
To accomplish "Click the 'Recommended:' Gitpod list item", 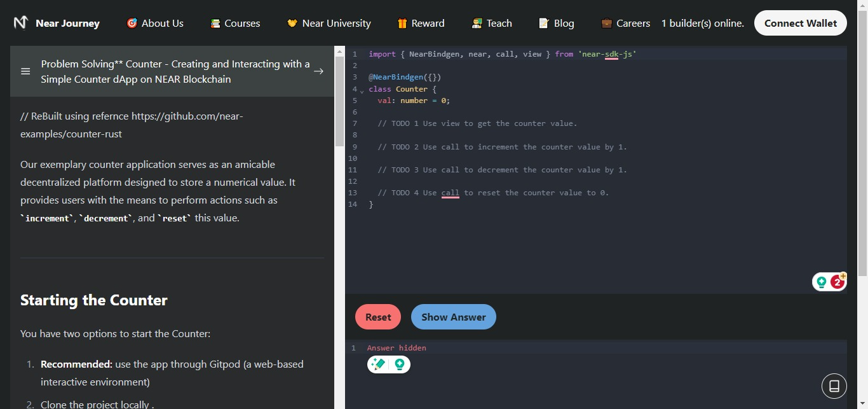I will click(x=172, y=373).
